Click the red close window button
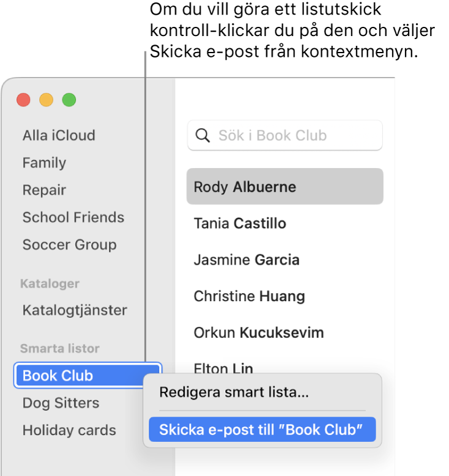 (x=23, y=100)
